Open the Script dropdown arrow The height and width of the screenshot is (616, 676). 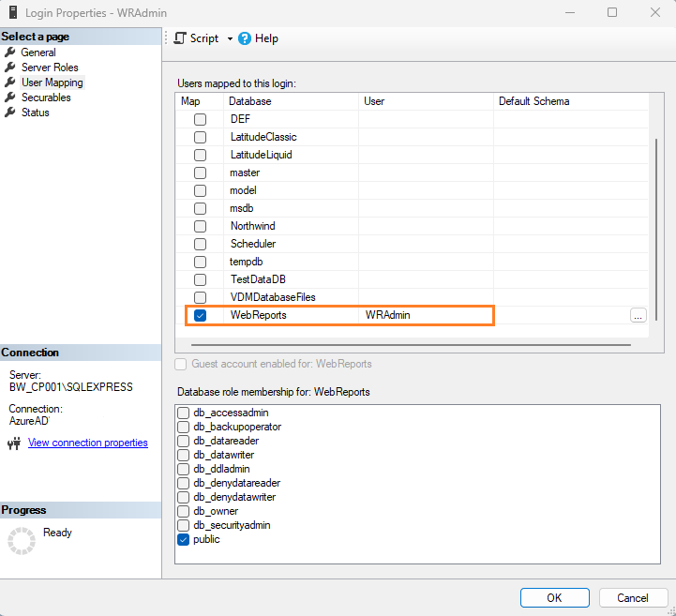(231, 38)
